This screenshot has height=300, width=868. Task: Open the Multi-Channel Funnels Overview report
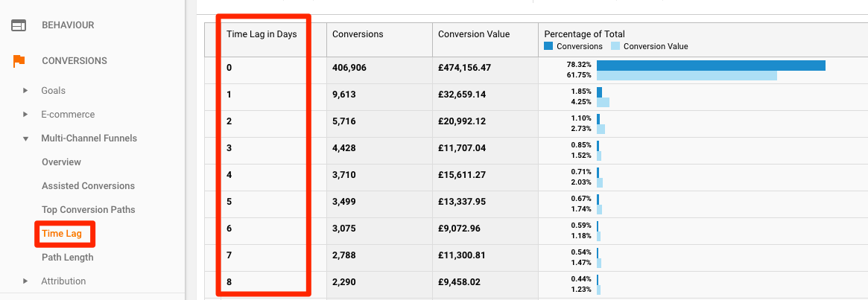coord(61,162)
